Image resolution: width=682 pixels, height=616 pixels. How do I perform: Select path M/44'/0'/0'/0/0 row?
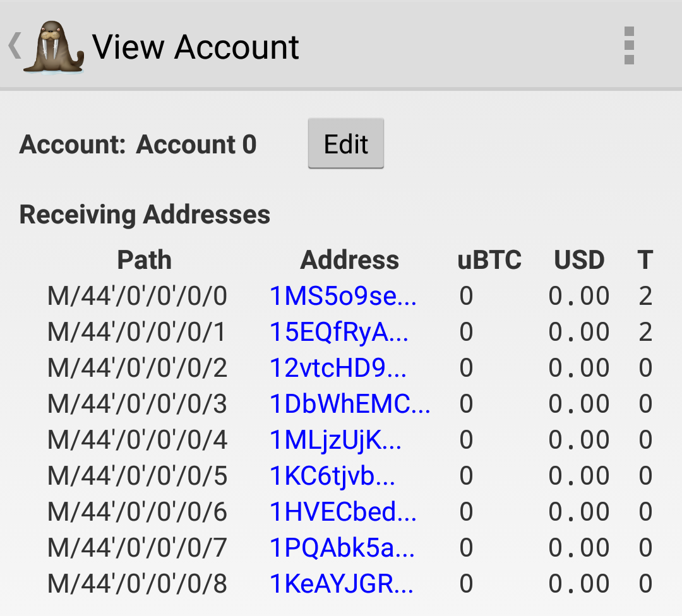[350, 296]
